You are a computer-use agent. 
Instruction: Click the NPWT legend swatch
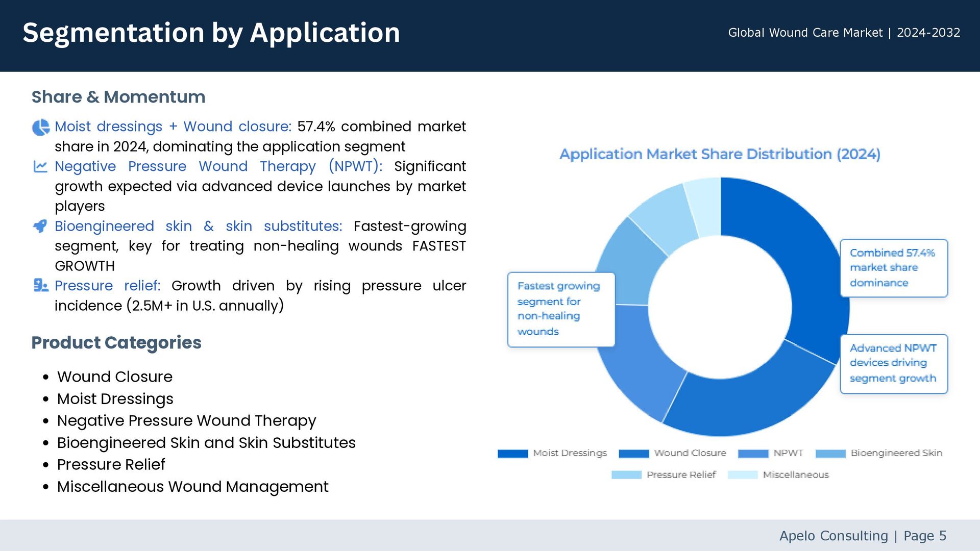coord(753,454)
